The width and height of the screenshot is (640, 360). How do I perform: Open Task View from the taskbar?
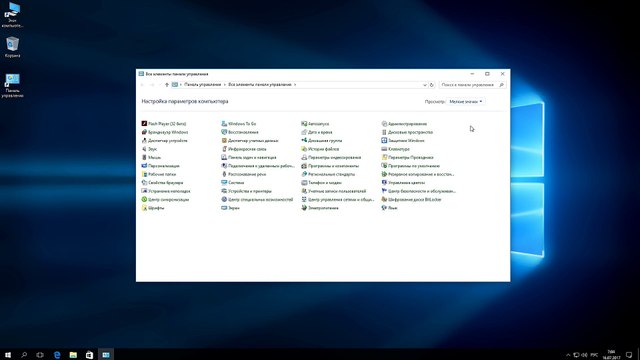[40, 355]
